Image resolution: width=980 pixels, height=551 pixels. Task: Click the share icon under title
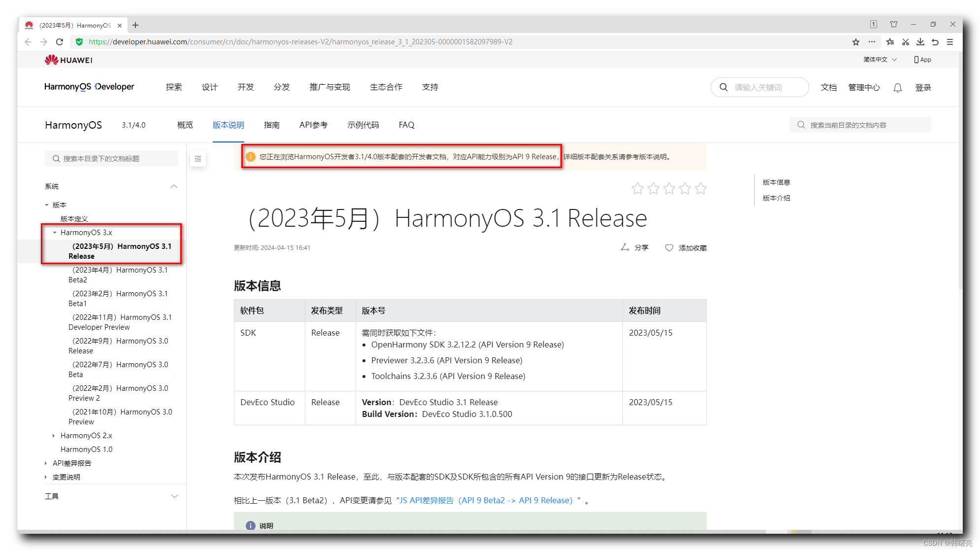[x=625, y=247]
